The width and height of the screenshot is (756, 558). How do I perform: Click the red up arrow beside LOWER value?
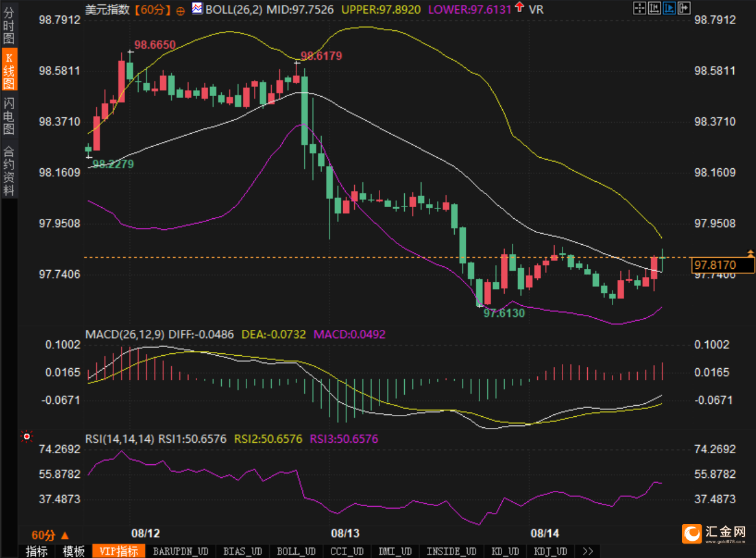coord(519,8)
